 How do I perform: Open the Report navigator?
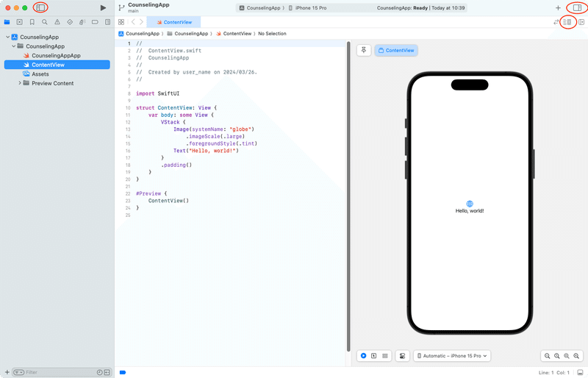[107, 22]
